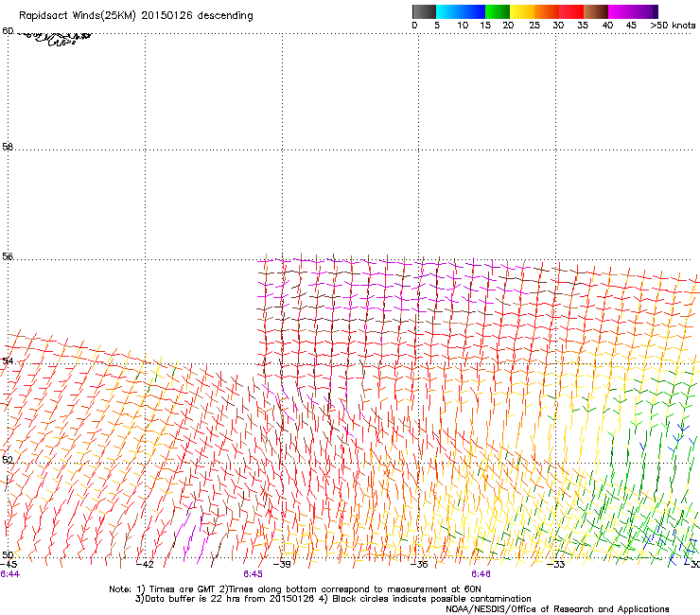
Task: Click the brown 35-40 knots color band
Action: pos(596,11)
